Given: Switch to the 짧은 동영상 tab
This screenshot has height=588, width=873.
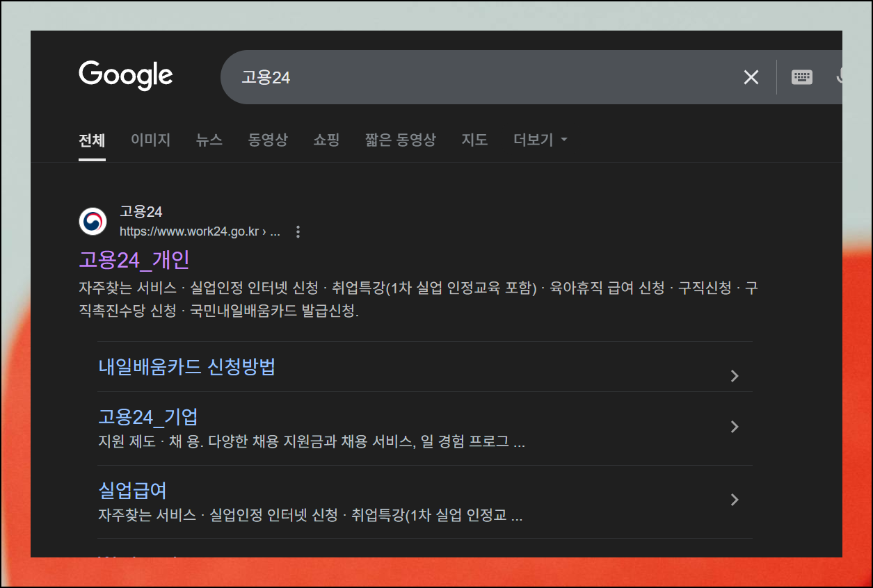Looking at the screenshot, I should (x=400, y=140).
